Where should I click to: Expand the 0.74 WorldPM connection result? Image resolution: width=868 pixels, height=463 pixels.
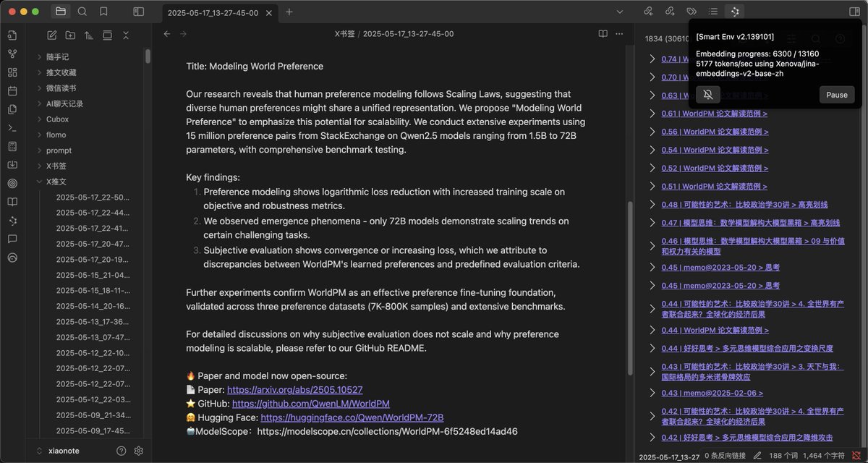pyautogui.click(x=652, y=59)
